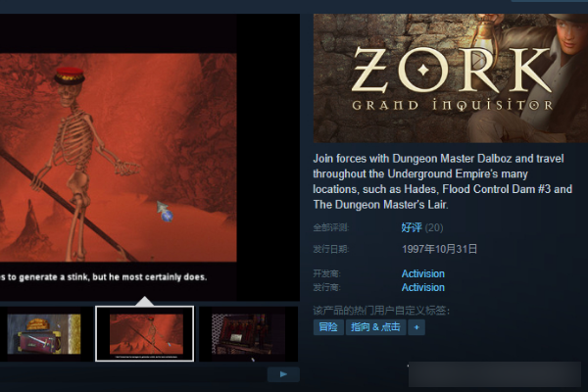
Task: Select the highlighted red skeleton thumbnail
Action: pos(144,333)
